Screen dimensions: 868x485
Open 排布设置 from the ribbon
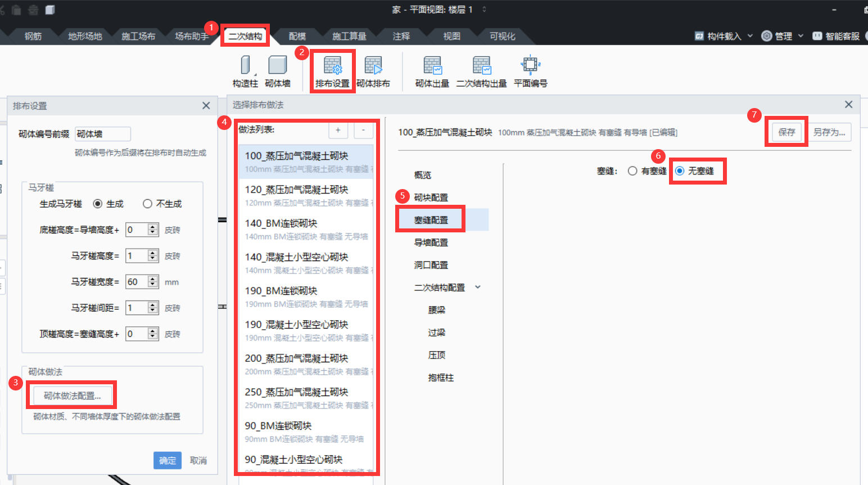[332, 71]
